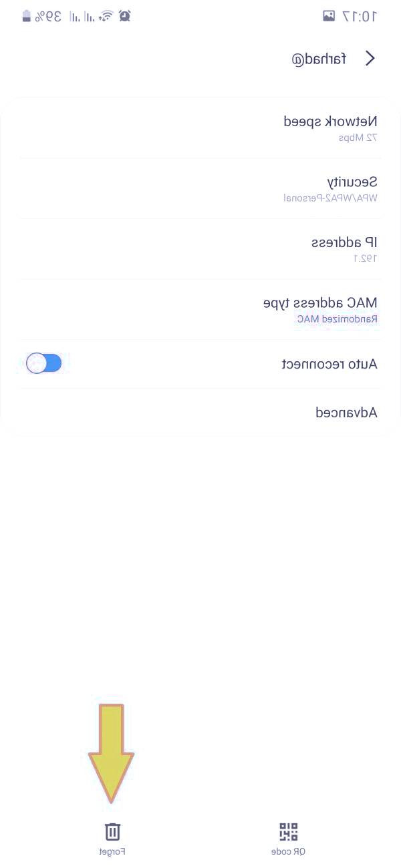The width and height of the screenshot is (401, 868).
Task: Tap the battery icon in status bar
Action: 26,16
